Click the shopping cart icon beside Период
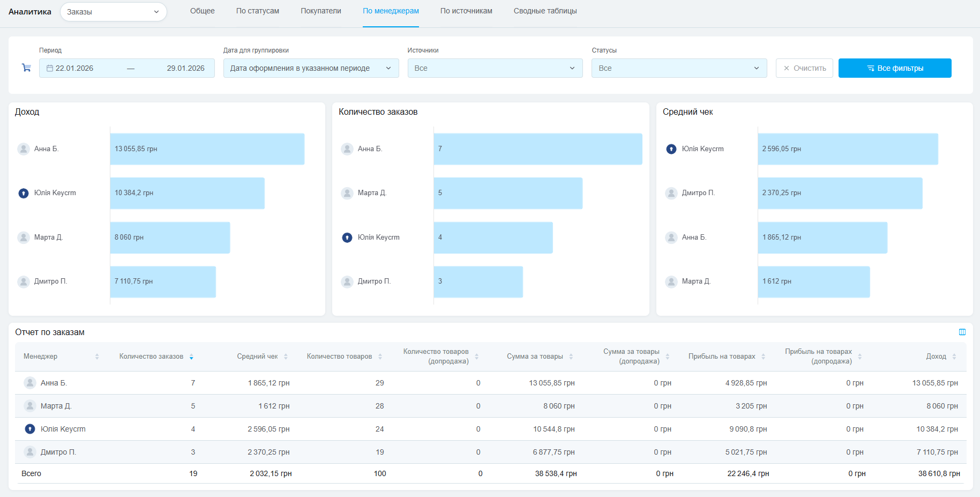The height and width of the screenshot is (497, 980). 26,68
